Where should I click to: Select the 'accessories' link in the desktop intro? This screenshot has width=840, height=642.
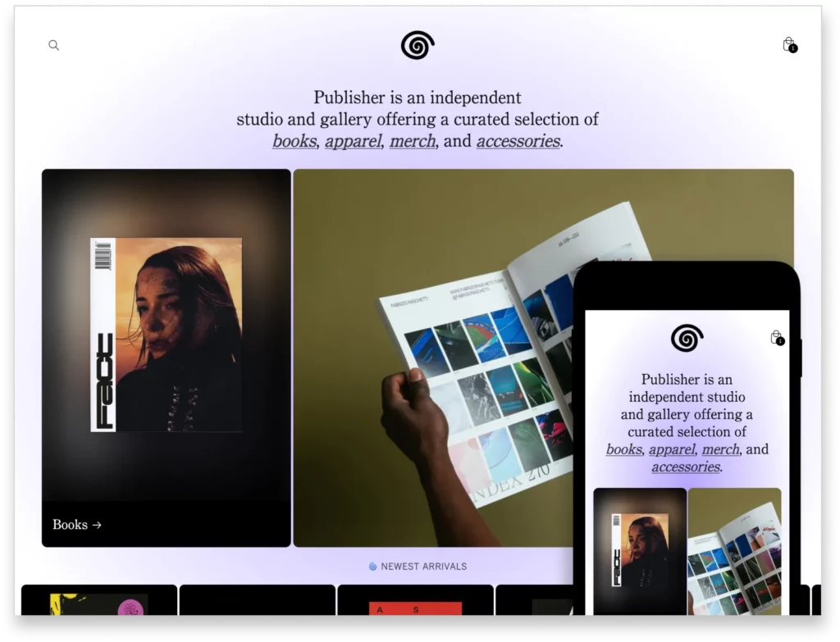coord(518,141)
